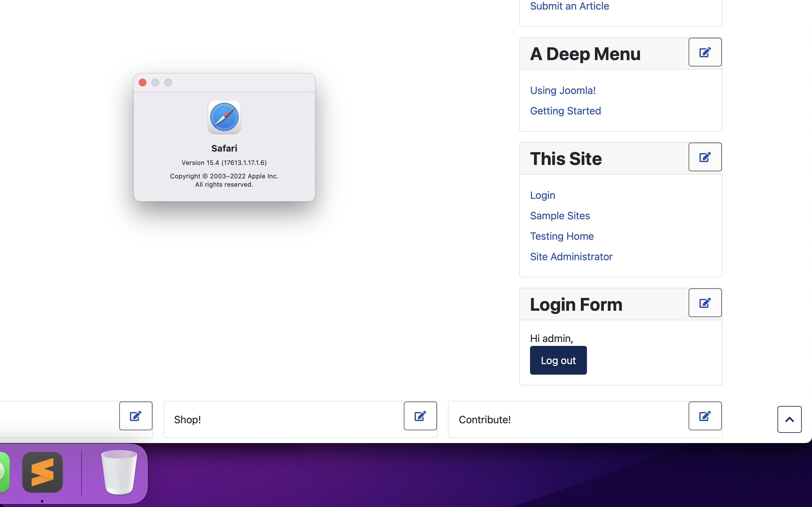Click the back-to-top chevron button
The image size is (812, 507).
coord(789,419)
